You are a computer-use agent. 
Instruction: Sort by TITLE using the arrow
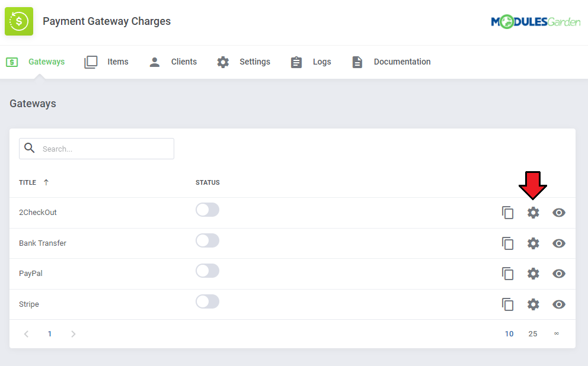pyautogui.click(x=46, y=182)
